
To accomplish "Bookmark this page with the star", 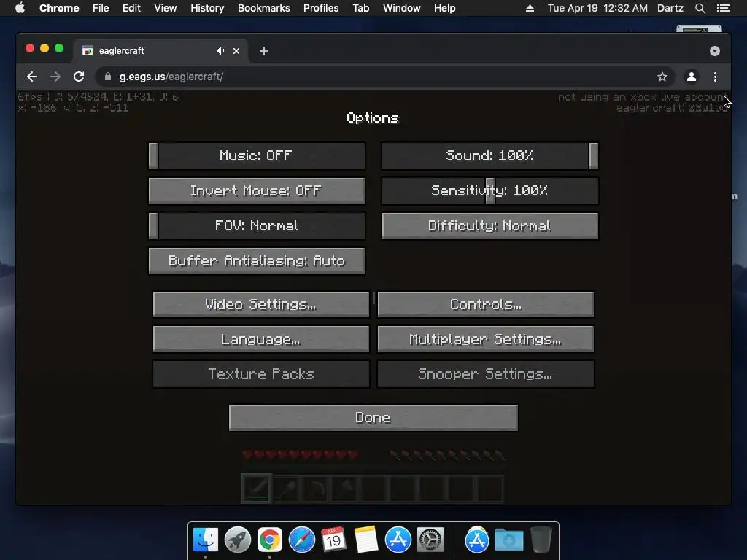I will [x=662, y=77].
